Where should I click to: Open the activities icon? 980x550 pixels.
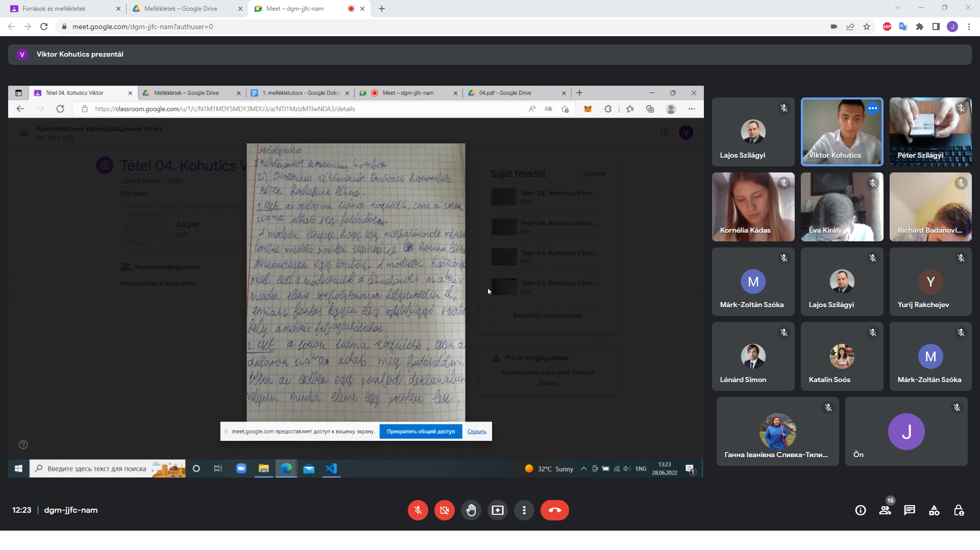click(x=934, y=510)
